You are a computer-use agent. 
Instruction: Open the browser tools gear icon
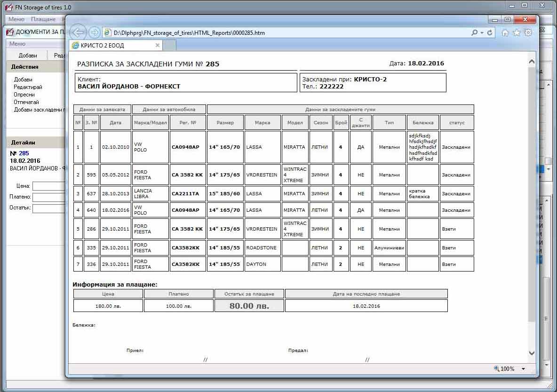point(528,32)
